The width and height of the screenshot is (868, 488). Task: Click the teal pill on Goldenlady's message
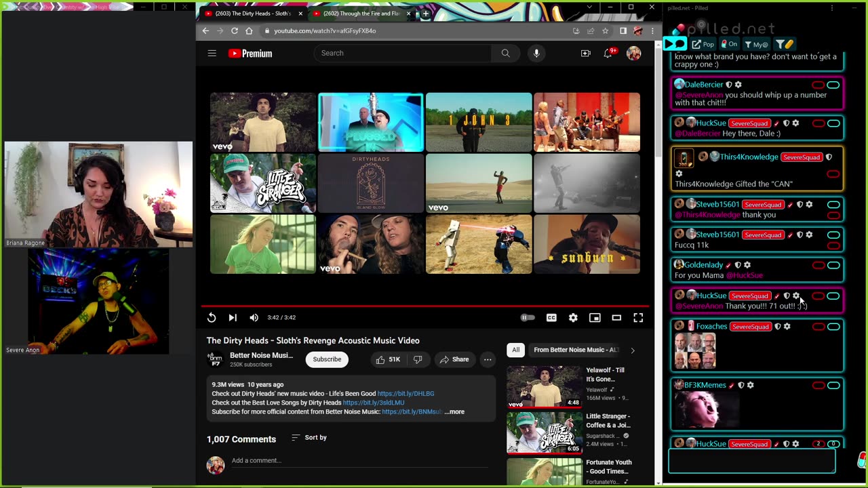[833, 265]
